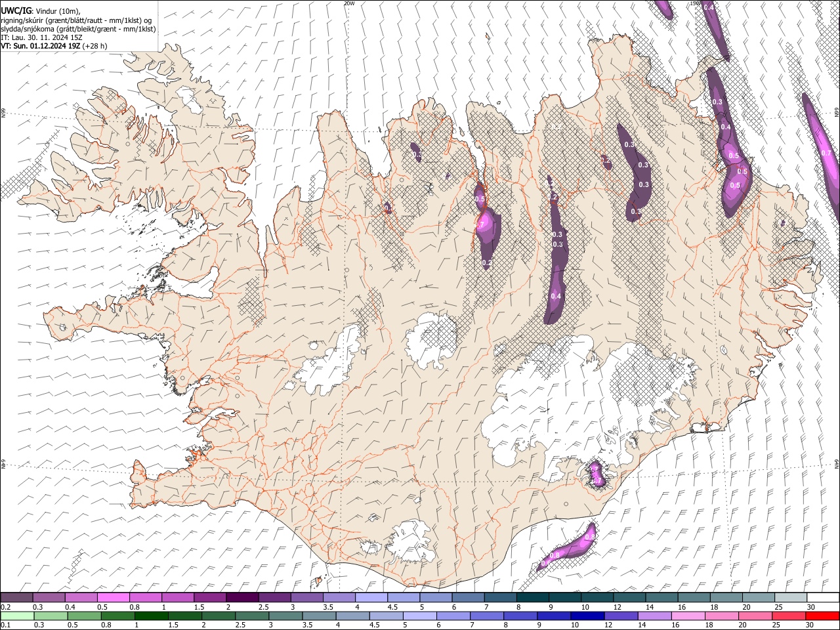The height and width of the screenshot is (630, 840).
Task: Pick the dark plum 0.2 legend swatch
Action: coord(17,598)
